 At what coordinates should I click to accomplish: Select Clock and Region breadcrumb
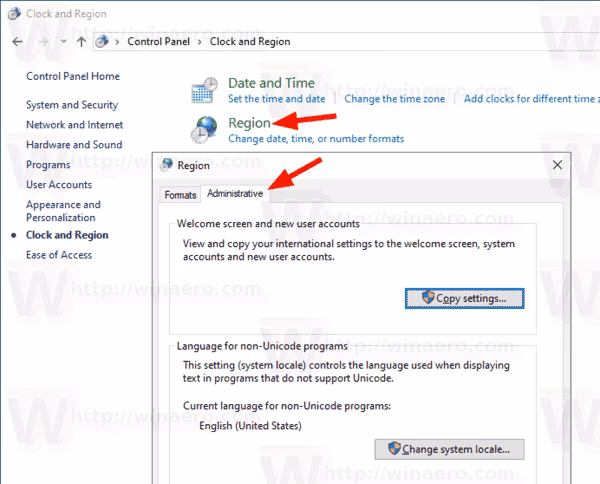250,41
